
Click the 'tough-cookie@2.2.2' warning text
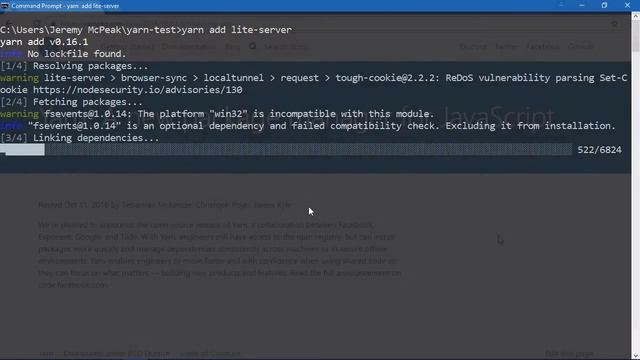click(x=385, y=78)
